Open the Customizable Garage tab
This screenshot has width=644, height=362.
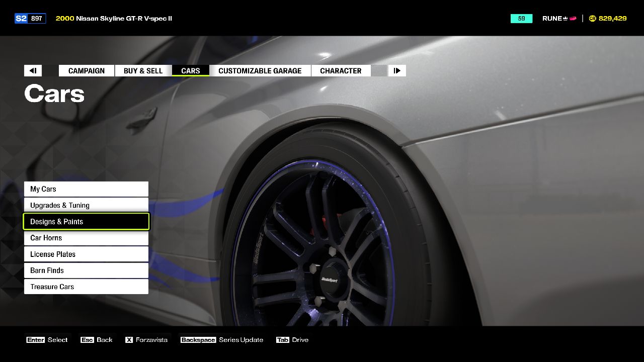[260, 71]
